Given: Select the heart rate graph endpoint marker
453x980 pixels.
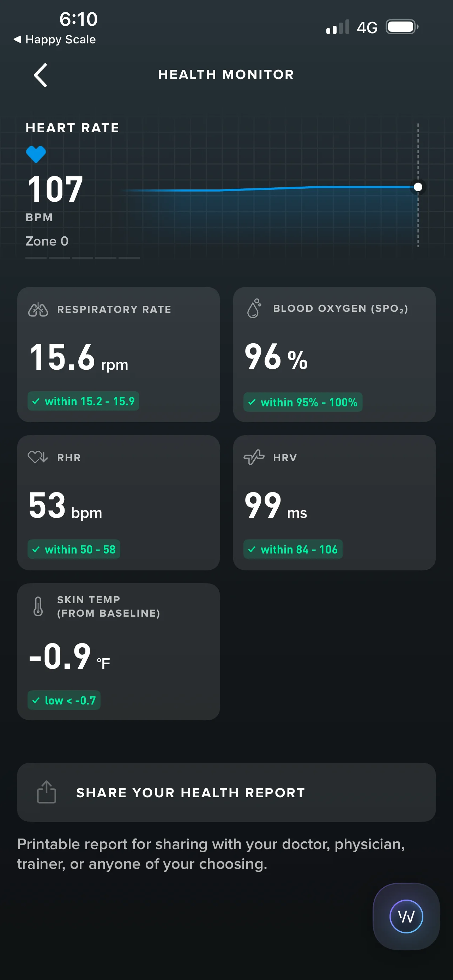Looking at the screenshot, I should 418,187.
